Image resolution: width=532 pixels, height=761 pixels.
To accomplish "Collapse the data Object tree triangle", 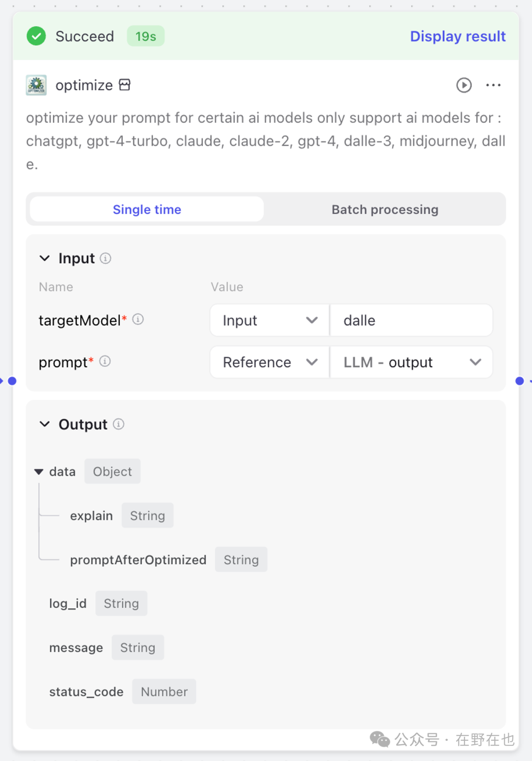I will point(39,472).
